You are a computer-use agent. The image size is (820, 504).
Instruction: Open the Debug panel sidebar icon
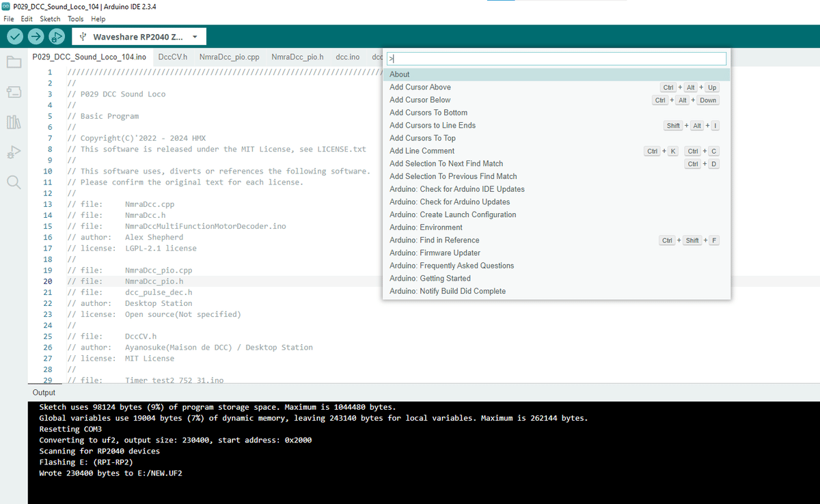click(x=14, y=152)
